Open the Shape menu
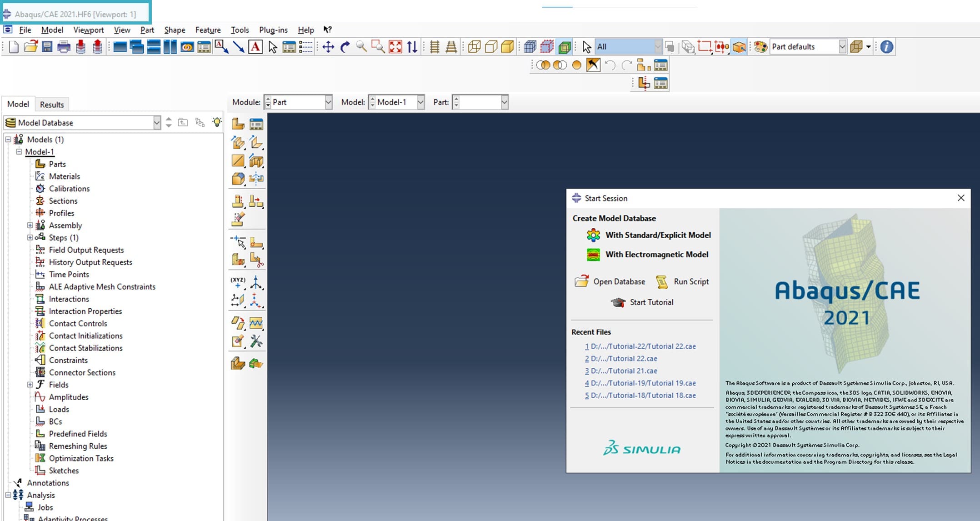980x521 pixels. 175,30
